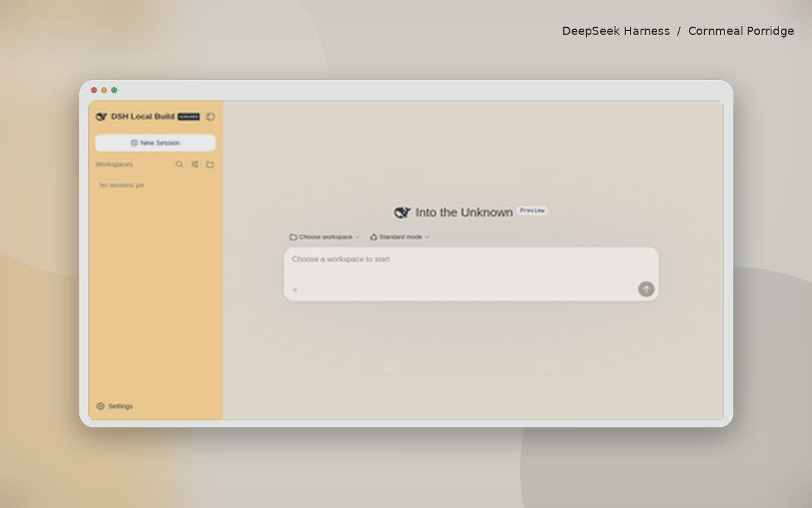Click the workspace list view icon
Screen dimensions: 812x508
(x=195, y=164)
